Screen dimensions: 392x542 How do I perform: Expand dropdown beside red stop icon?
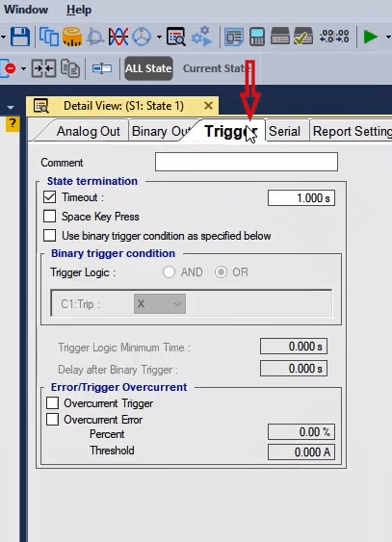(x=23, y=68)
